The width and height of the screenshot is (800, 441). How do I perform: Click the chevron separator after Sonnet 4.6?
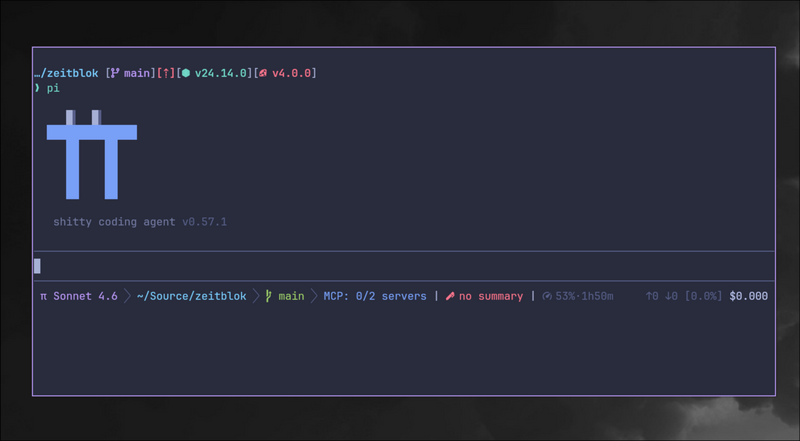click(127, 297)
